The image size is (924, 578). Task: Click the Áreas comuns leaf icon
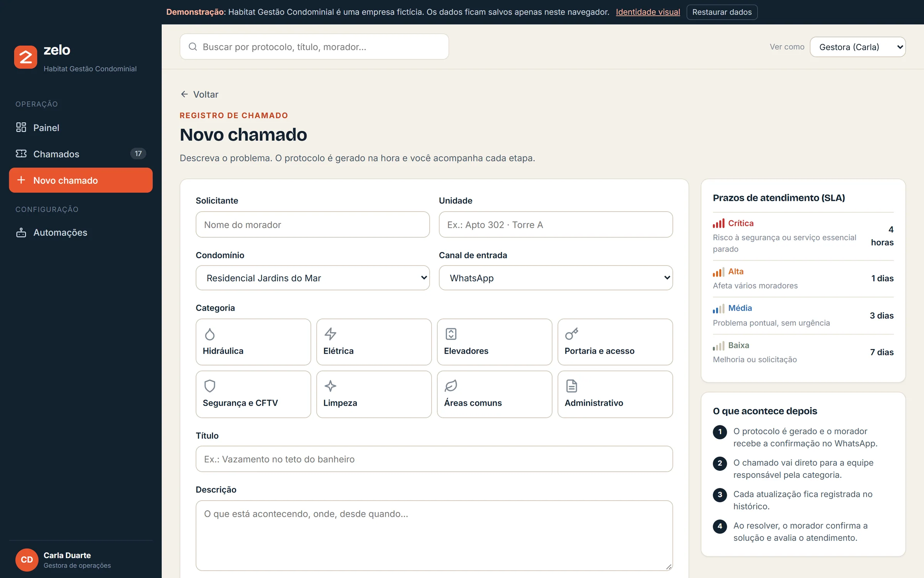pyautogui.click(x=451, y=386)
